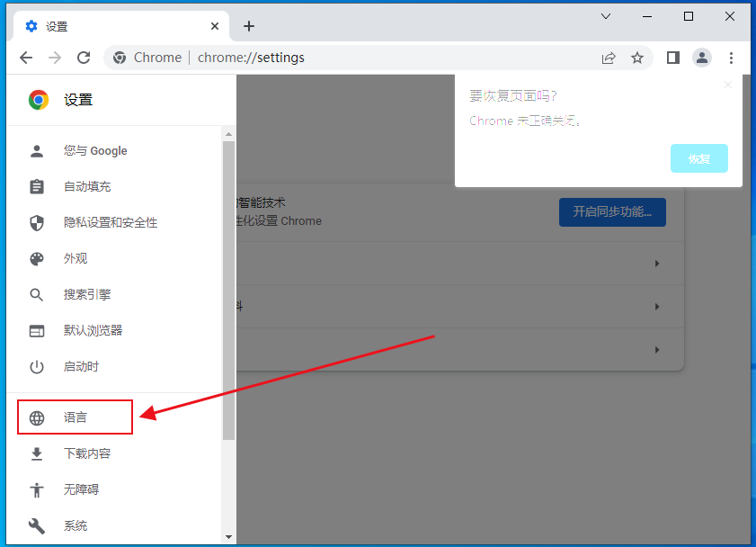Image resolution: width=756 pixels, height=547 pixels.
Task: Select 无障碍 in the sidebar
Action: pyautogui.click(x=114, y=489)
